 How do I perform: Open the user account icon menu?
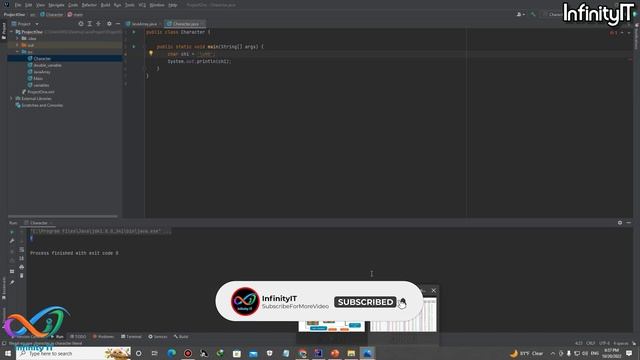pyautogui.click(x=520, y=14)
